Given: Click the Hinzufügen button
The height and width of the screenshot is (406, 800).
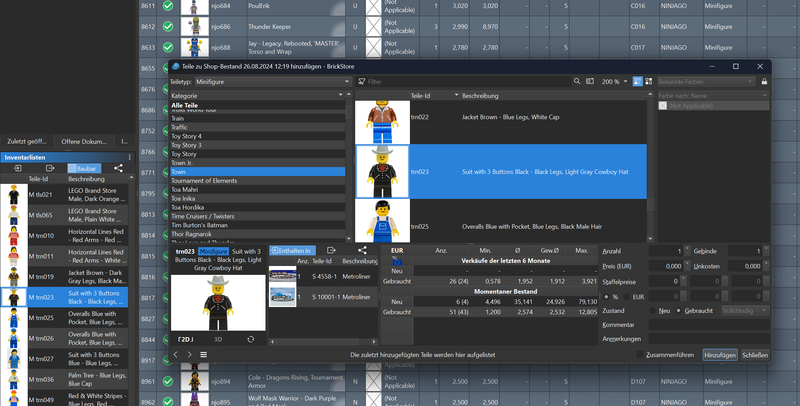Looking at the screenshot, I should tap(719, 355).
